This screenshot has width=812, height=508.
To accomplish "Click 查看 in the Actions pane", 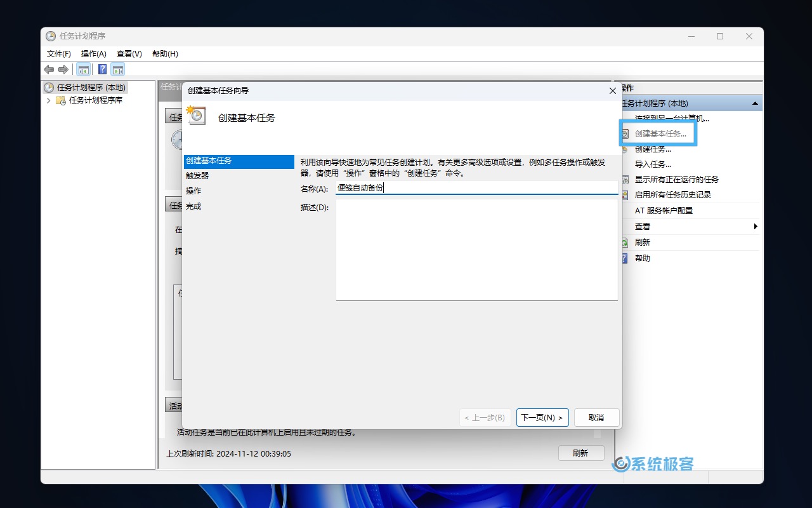I will tap(643, 226).
